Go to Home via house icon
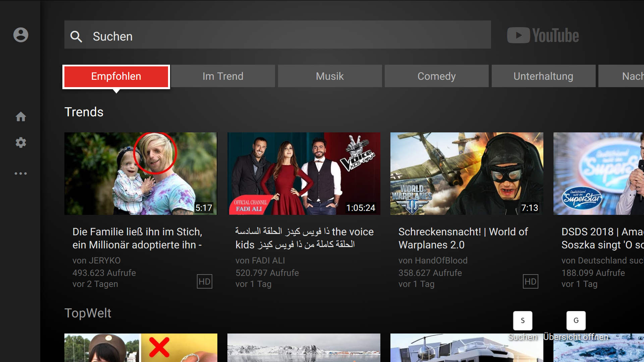 21,117
